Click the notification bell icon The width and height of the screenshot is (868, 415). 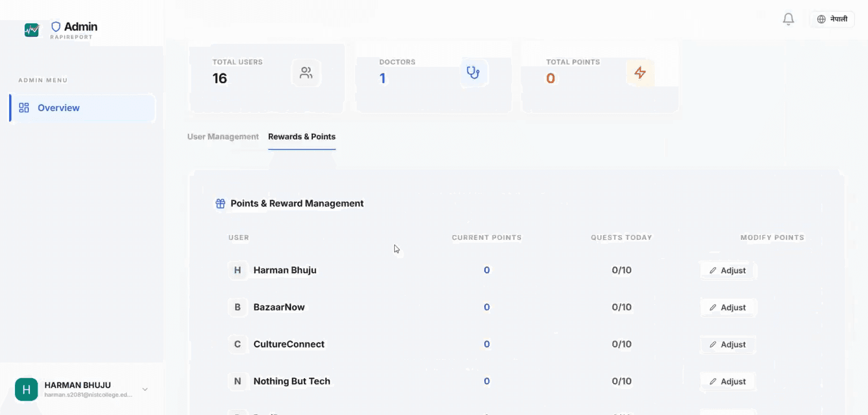pos(788,19)
